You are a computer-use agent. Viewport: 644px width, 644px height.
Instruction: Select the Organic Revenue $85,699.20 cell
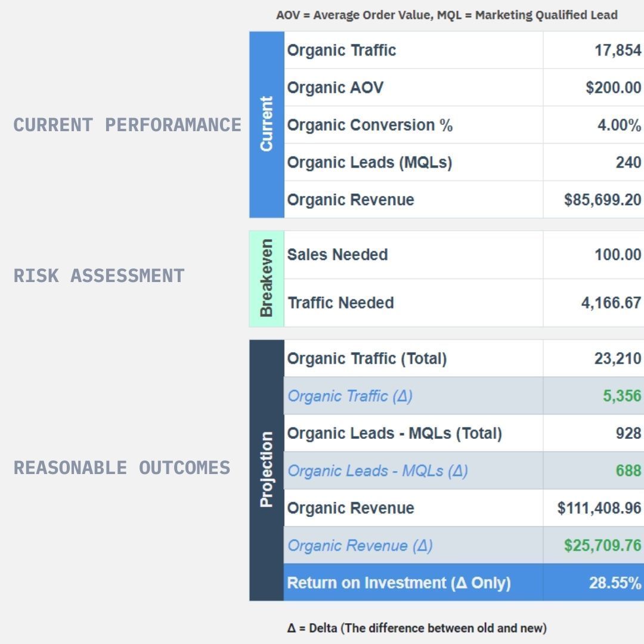click(x=593, y=200)
